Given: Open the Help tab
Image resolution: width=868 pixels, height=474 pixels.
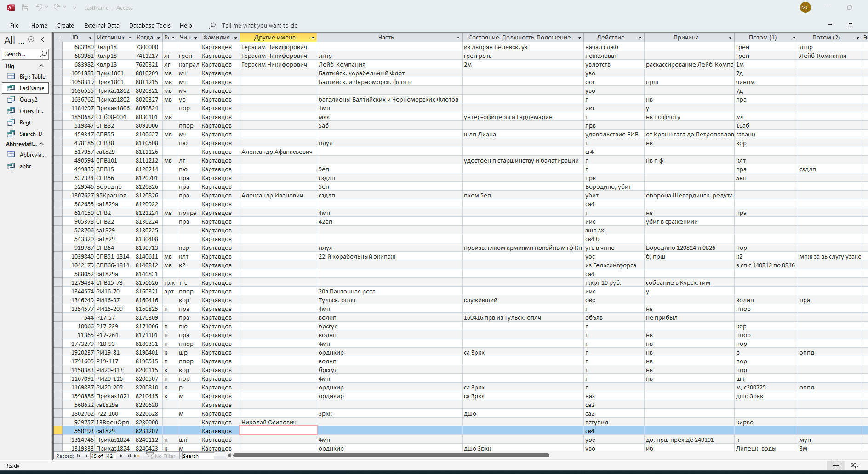Looking at the screenshot, I should click(x=186, y=26).
